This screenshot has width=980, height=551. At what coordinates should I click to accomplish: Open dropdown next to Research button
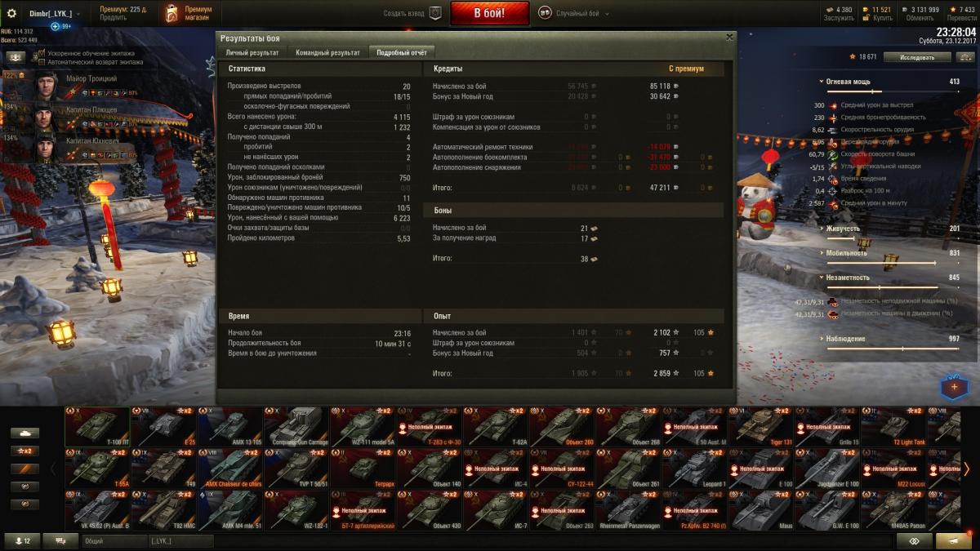965,57
